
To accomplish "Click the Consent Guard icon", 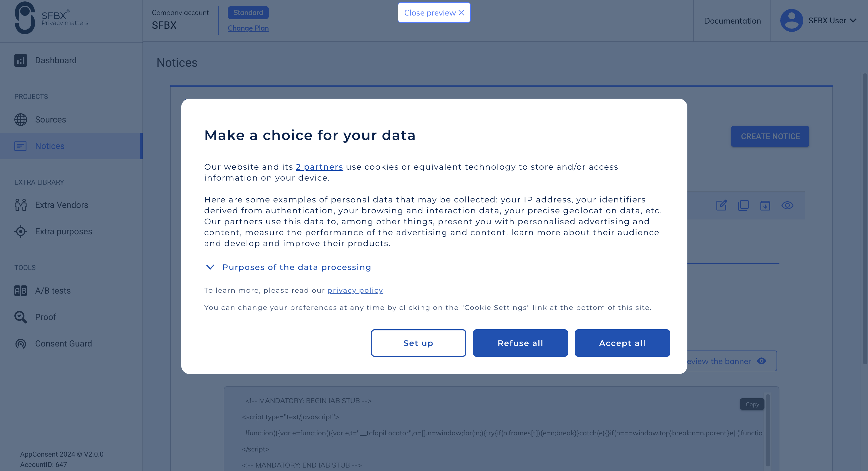I will coord(20,343).
